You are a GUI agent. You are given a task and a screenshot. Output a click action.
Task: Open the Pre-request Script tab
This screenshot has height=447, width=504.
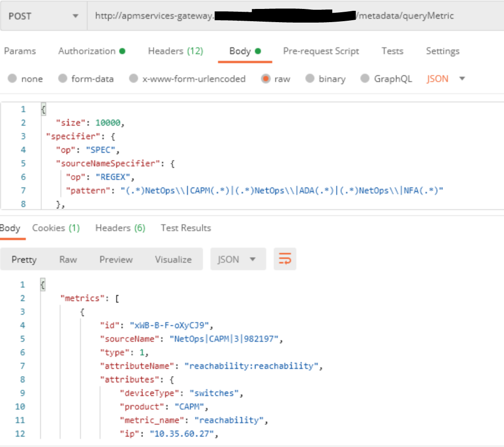pos(321,51)
